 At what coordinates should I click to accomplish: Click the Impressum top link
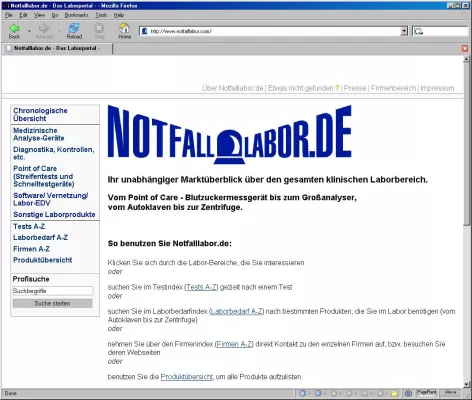coord(437,88)
